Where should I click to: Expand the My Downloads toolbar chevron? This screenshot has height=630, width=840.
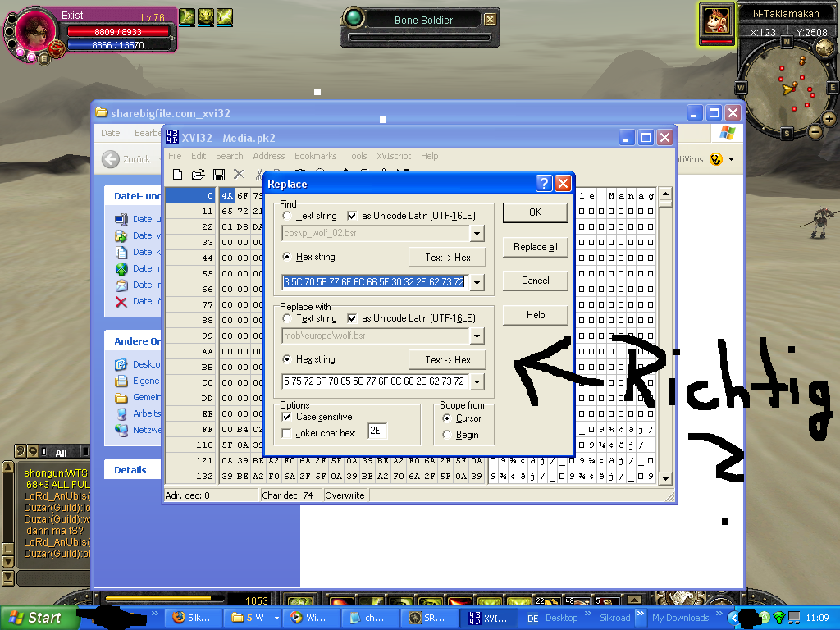719,614
